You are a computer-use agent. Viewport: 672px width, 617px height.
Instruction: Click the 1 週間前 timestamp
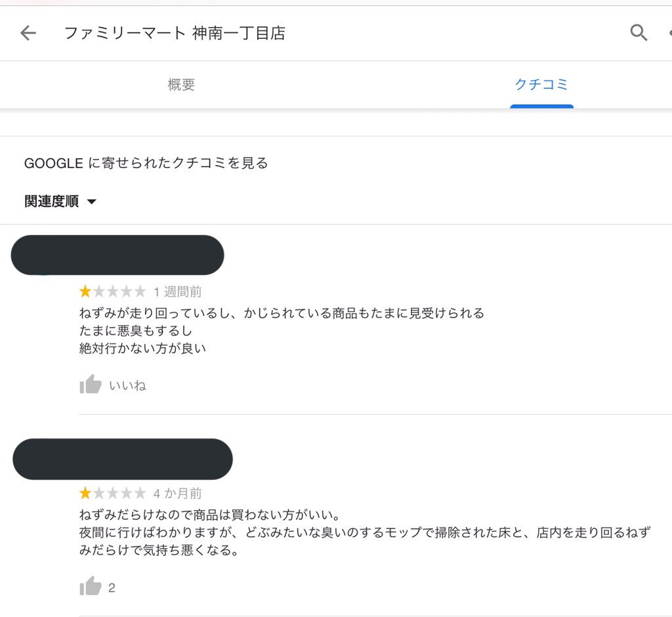[177, 292]
